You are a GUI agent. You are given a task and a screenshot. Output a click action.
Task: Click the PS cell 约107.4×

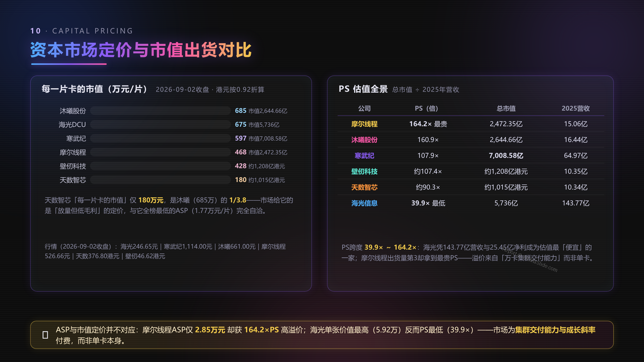(428, 171)
